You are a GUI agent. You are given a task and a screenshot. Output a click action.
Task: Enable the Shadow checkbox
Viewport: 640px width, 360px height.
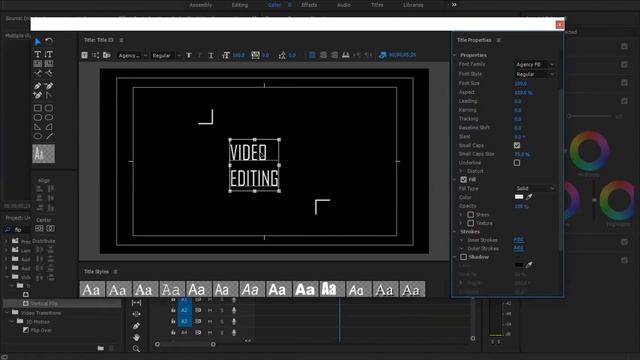[463, 257]
